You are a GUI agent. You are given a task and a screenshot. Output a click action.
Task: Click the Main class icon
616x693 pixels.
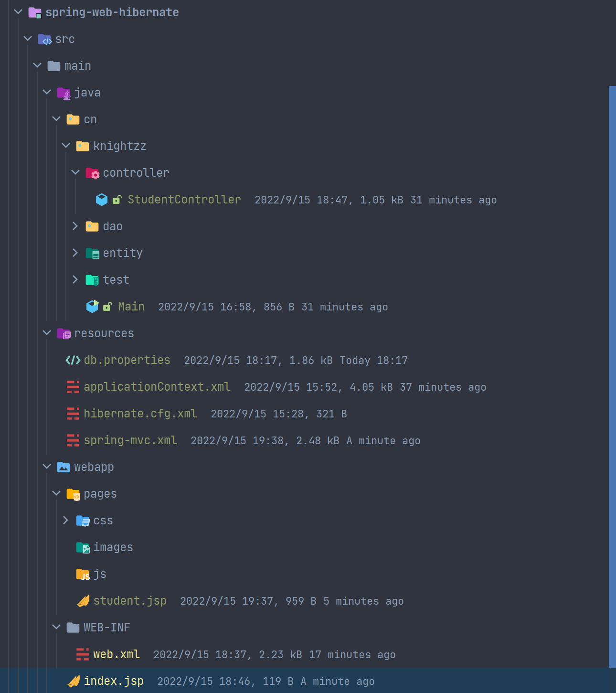pyautogui.click(x=92, y=307)
